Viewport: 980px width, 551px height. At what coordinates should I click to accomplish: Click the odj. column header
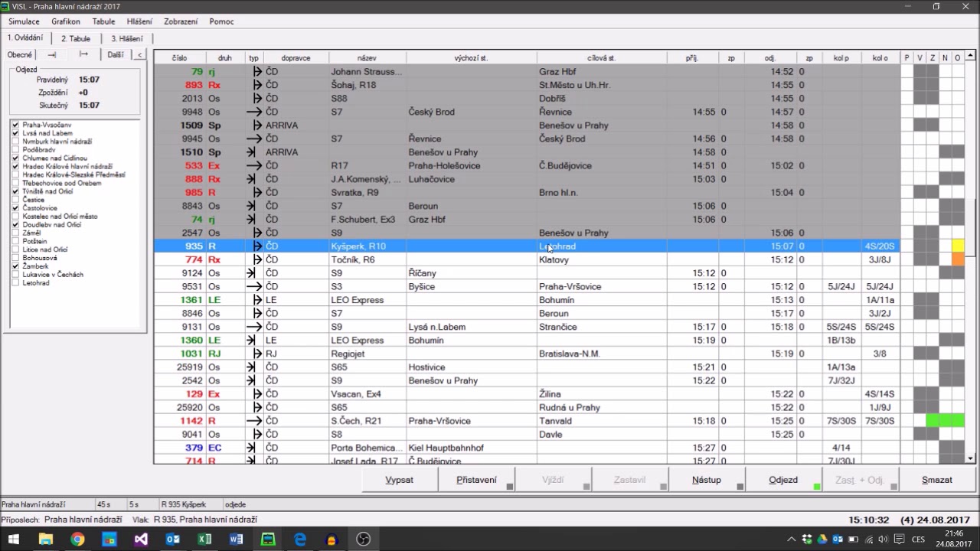(770, 57)
